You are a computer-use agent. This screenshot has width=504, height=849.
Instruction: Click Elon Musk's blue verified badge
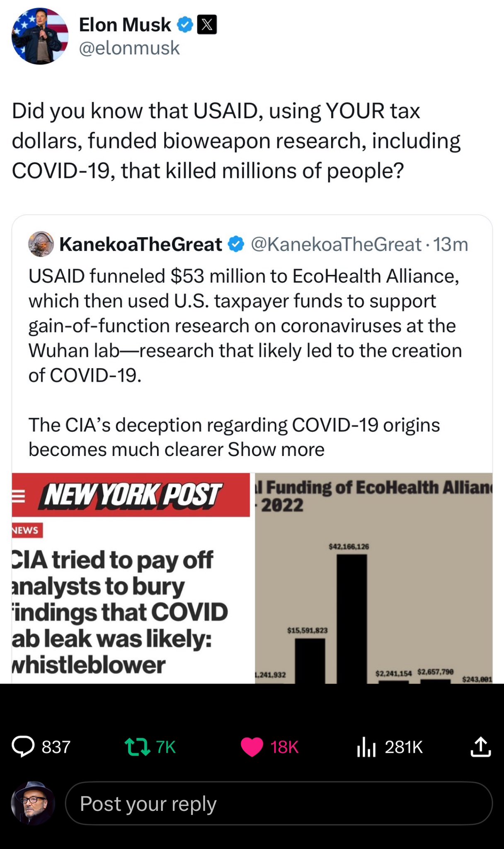pyautogui.click(x=185, y=25)
